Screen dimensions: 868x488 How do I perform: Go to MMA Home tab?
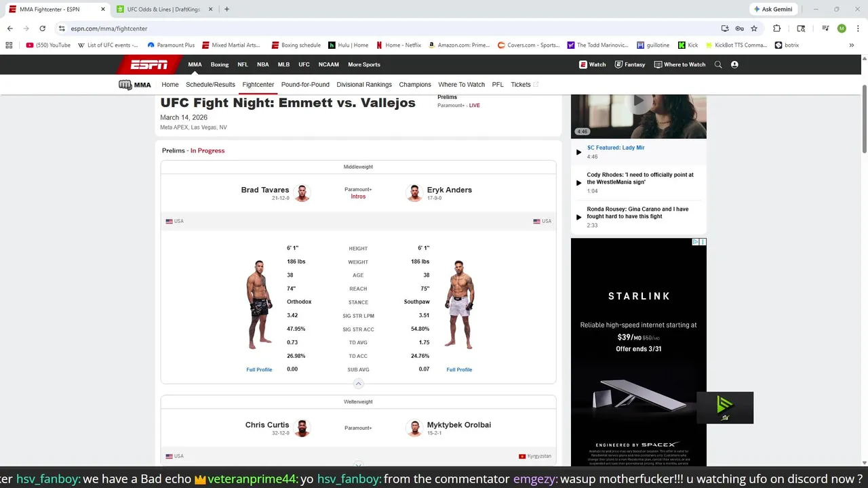pyautogui.click(x=170, y=85)
